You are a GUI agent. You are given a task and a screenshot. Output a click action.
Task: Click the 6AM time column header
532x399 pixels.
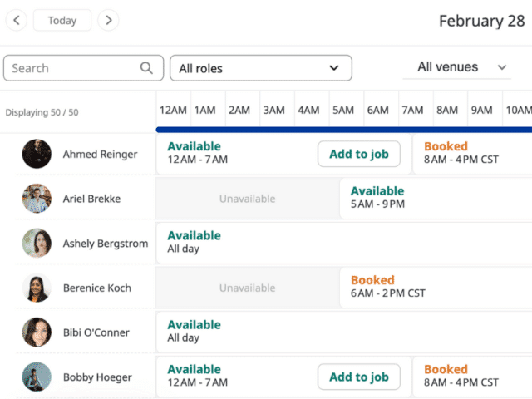pyautogui.click(x=378, y=111)
